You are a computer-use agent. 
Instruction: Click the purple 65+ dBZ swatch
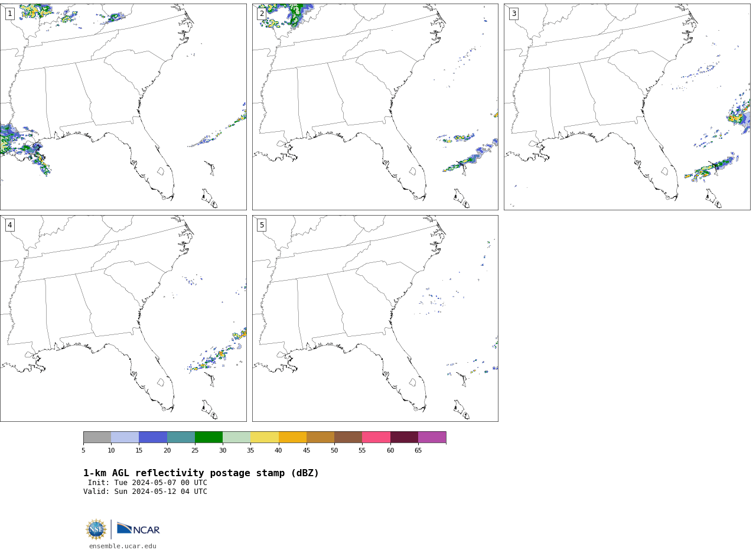click(432, 437)
